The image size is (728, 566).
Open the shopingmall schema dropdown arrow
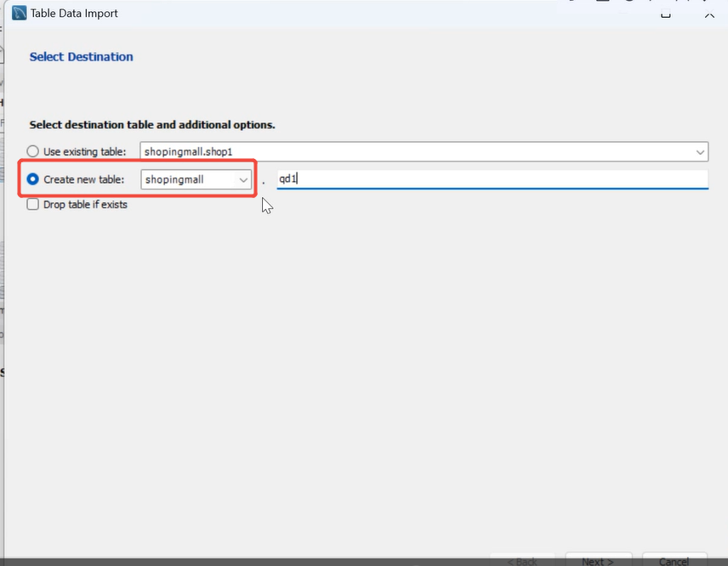243,180
